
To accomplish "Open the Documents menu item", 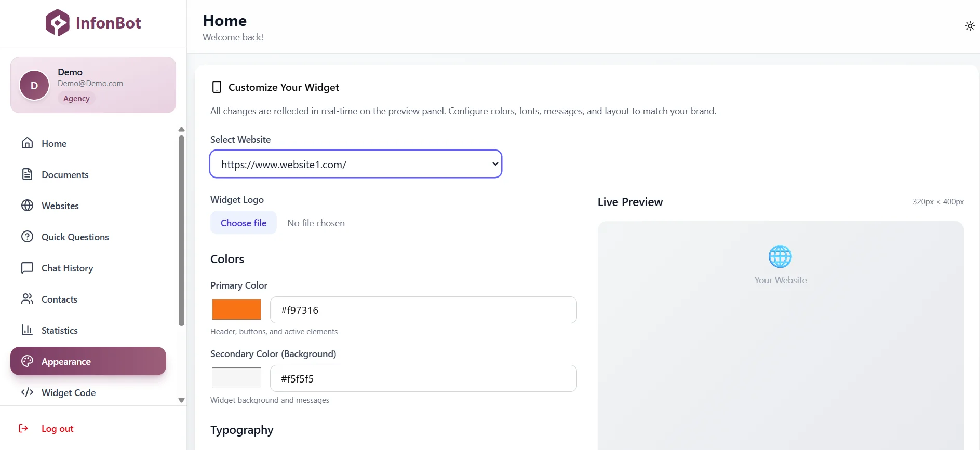I will click(88, 174).
